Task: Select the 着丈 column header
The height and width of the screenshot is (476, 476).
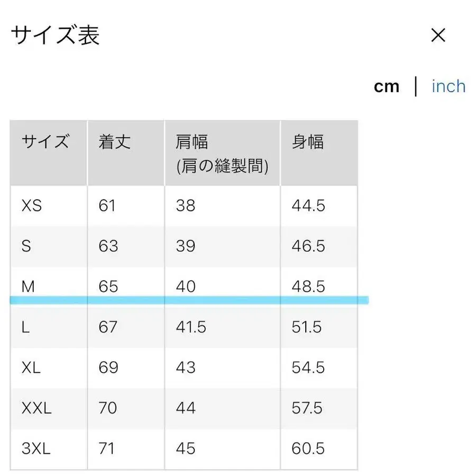Action: 114,142
